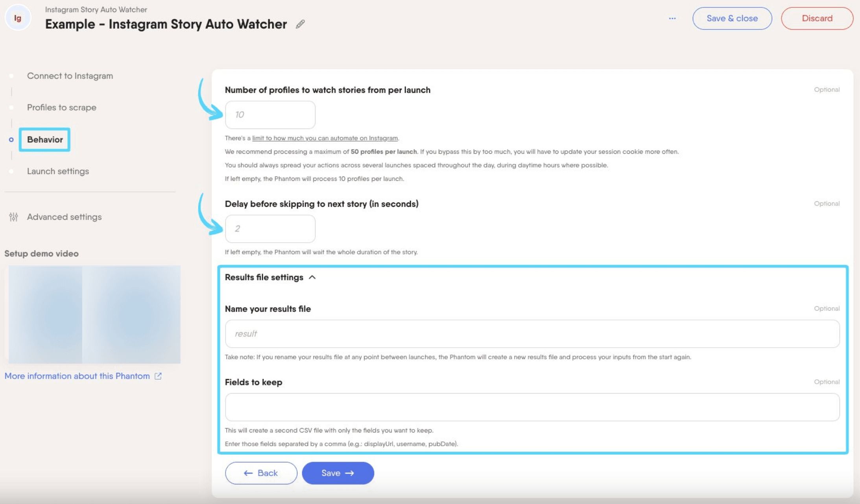Focus the delay before skipping next story field

[270, 228]
